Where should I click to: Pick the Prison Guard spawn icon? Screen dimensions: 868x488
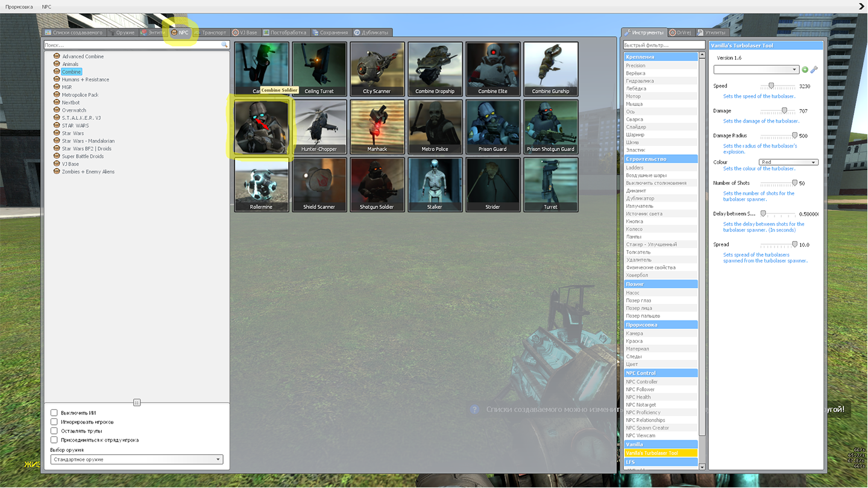tap(493, 127)
